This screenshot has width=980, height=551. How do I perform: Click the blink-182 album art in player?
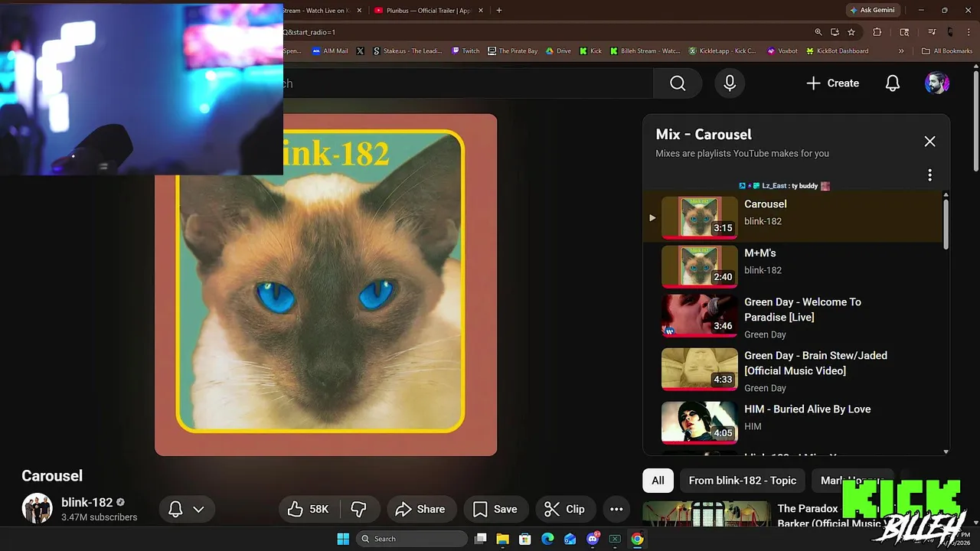click(x=325, y=285)
